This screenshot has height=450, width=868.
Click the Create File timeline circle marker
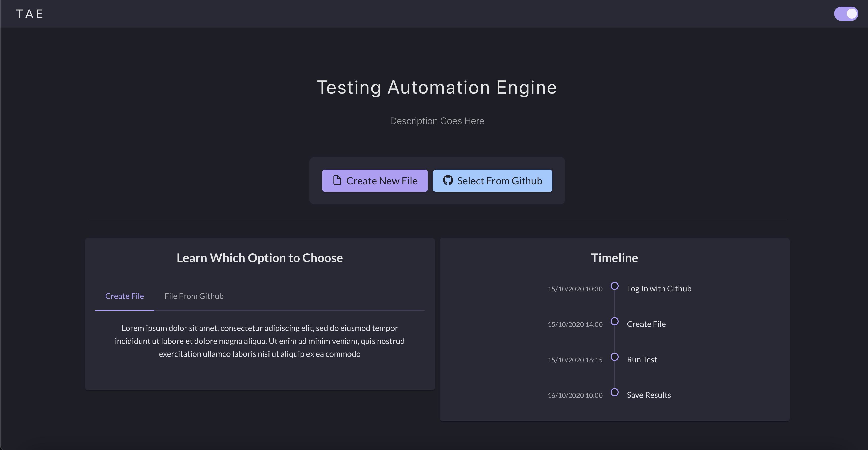(614, 321)
